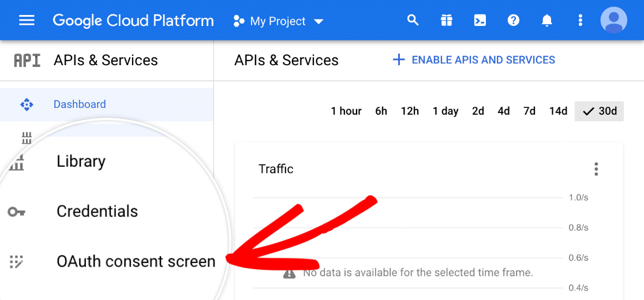644x300 pixels.
Task: Select the 7d time range
Action: [529, 111]
